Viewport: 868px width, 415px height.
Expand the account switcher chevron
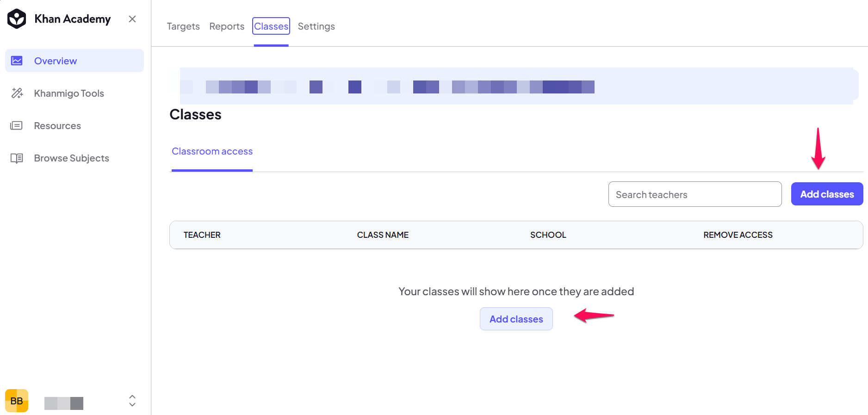pyautogui.click(x=132, y=401)
